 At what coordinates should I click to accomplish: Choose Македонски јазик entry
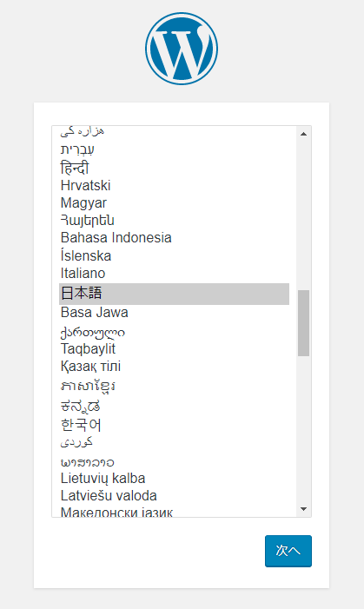click(x=174, y=511)
